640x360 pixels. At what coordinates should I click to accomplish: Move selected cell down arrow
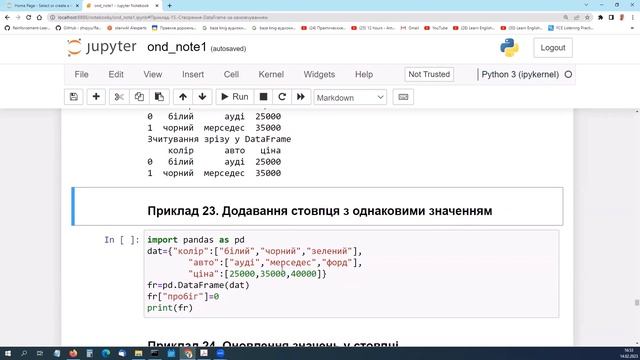click(x=202, y=97)
